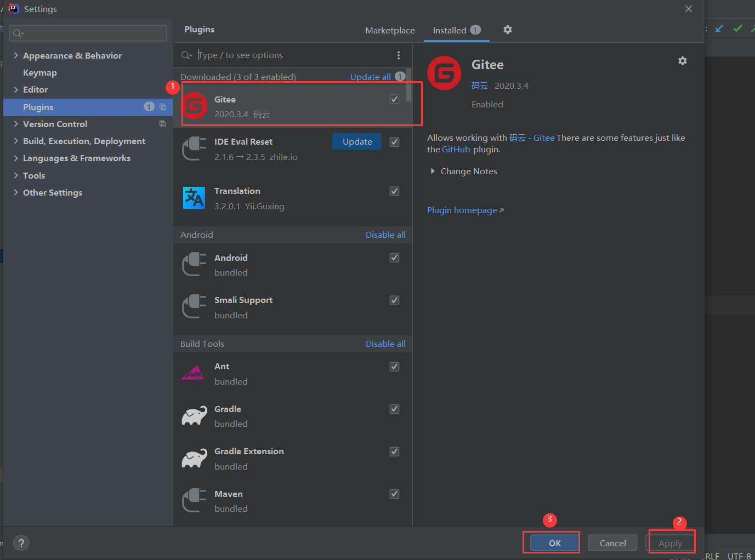Click the Gradle elephant icon
The image size is (755, 560).
(195, 416)
